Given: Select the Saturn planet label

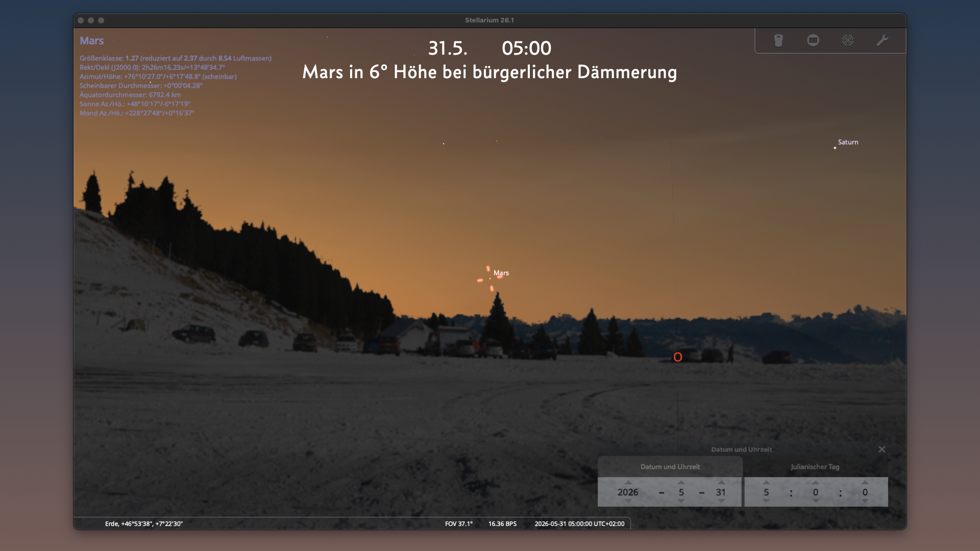Looking at the screenshot, I should click(x=848, y=142).
